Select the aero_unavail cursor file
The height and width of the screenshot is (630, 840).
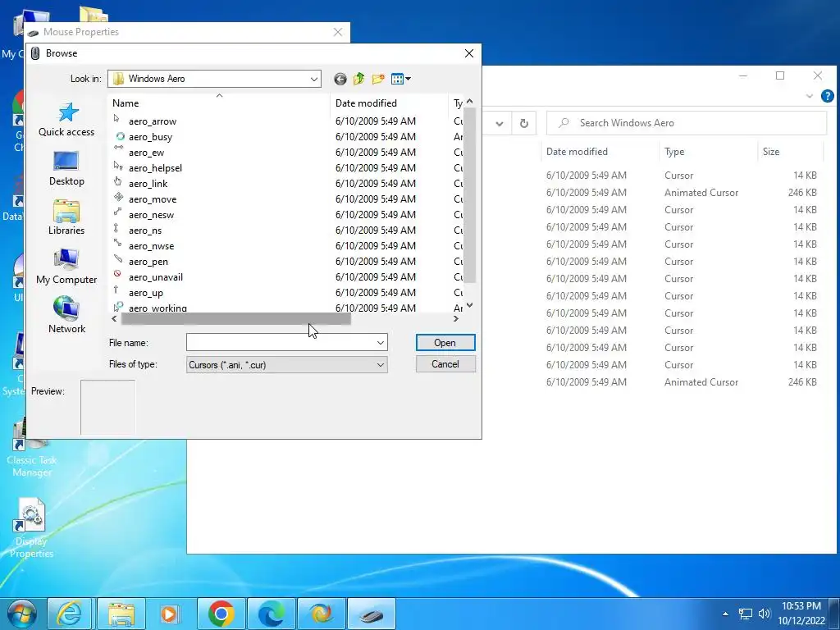tap(156, 277)
